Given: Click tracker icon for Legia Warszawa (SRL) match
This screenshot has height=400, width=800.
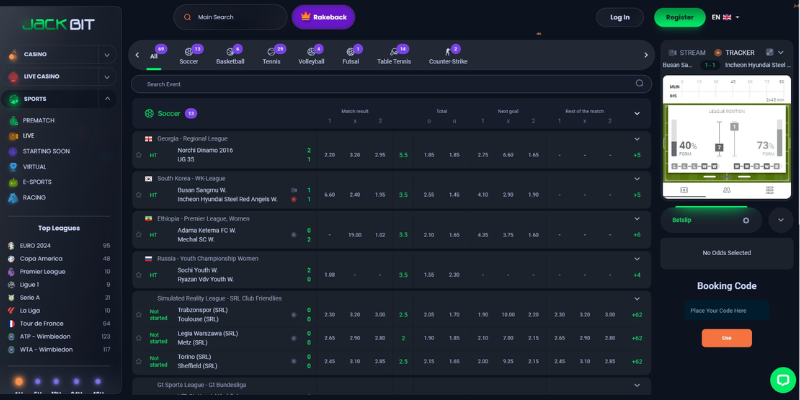Looking at the screenshot, I should pos(293,338).
